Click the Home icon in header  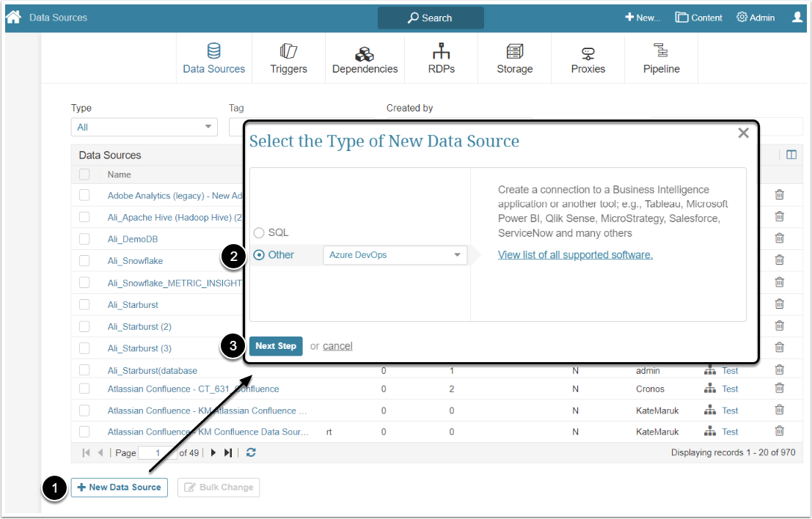point(13,17)
